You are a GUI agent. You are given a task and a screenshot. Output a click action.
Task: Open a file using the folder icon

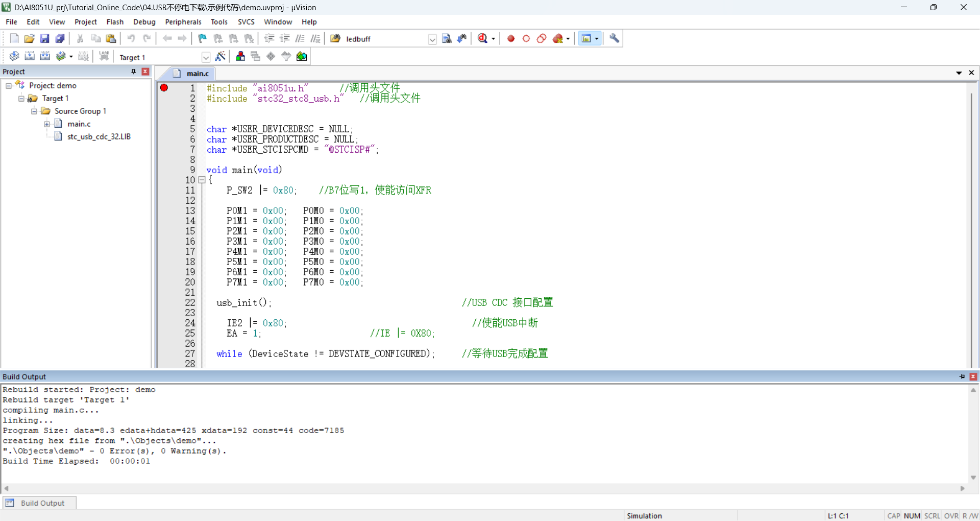point(30,38)
